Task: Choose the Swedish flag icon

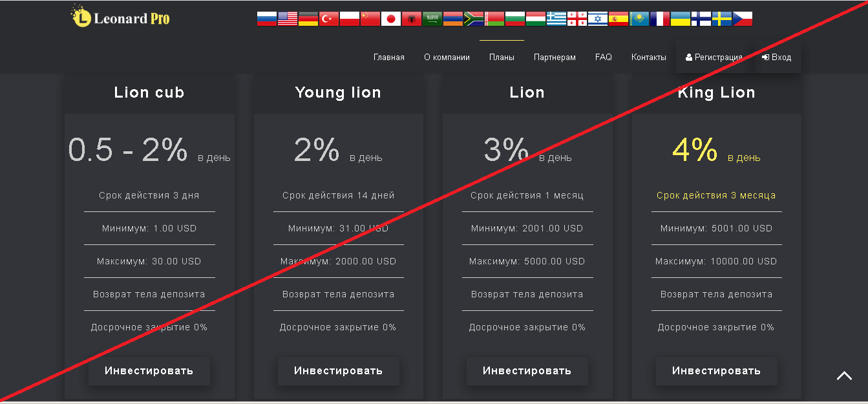Action: (722, 19)
